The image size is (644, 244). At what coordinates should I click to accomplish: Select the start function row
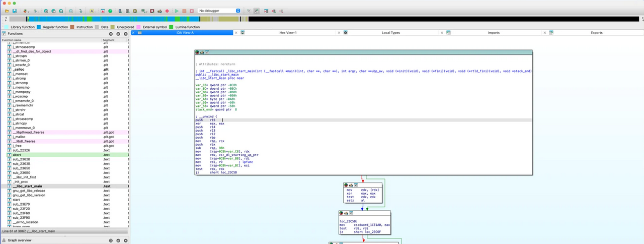pos(64,200)
